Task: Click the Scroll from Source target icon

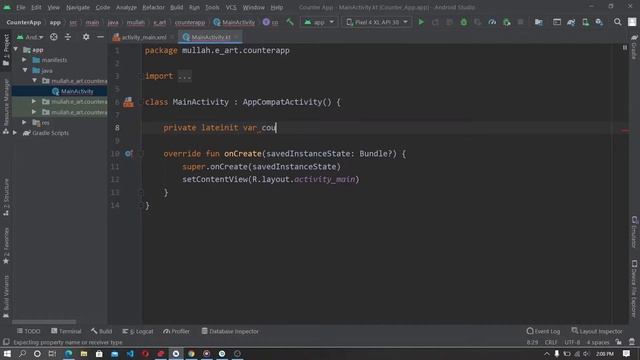Action: click(x=53, y=37)
